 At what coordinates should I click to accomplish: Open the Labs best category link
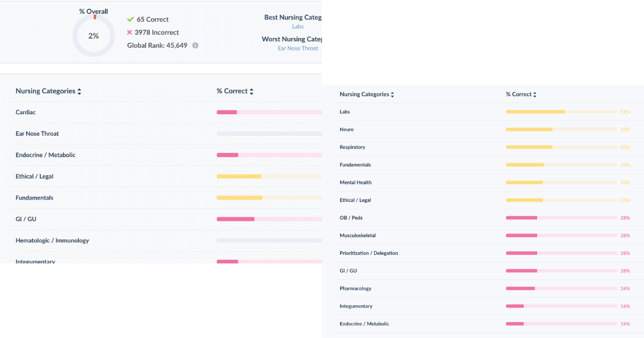click(298, 26)
